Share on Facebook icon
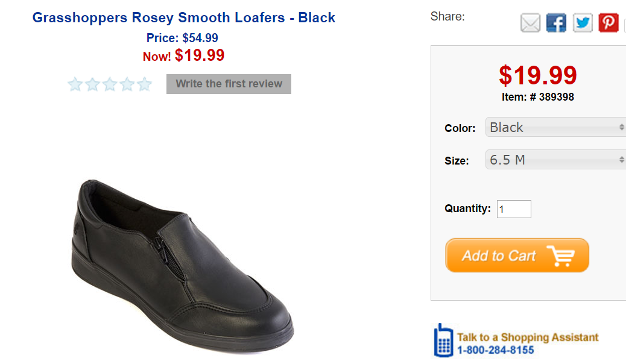626x364 pixels. coord(556,24)
